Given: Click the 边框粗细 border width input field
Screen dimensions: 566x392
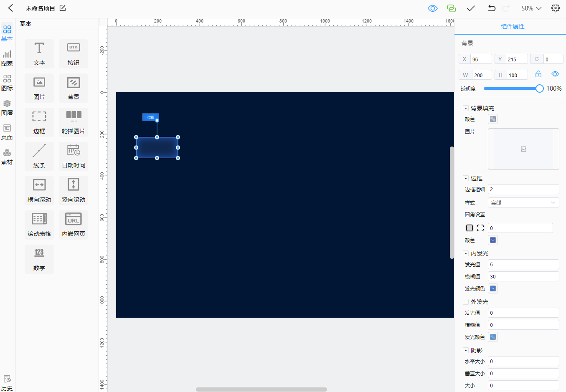Looking at the screenshot, I should click(x=523, y=190).
